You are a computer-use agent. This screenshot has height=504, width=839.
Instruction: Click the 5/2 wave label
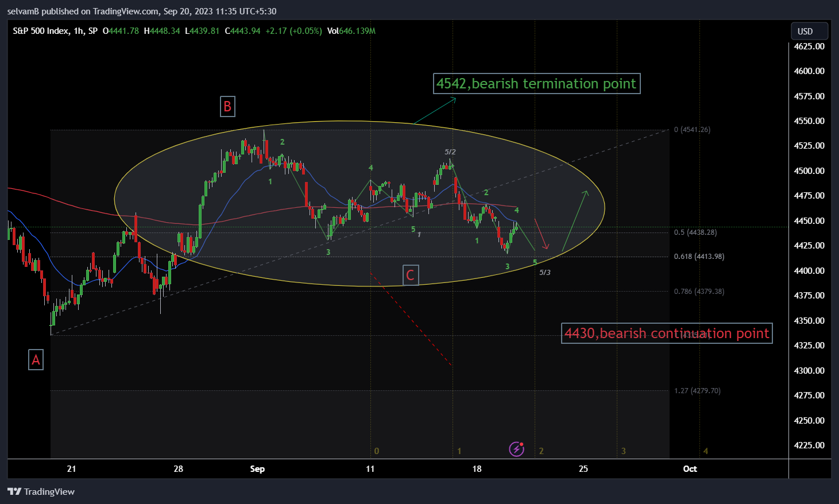(x=450, y=152)
